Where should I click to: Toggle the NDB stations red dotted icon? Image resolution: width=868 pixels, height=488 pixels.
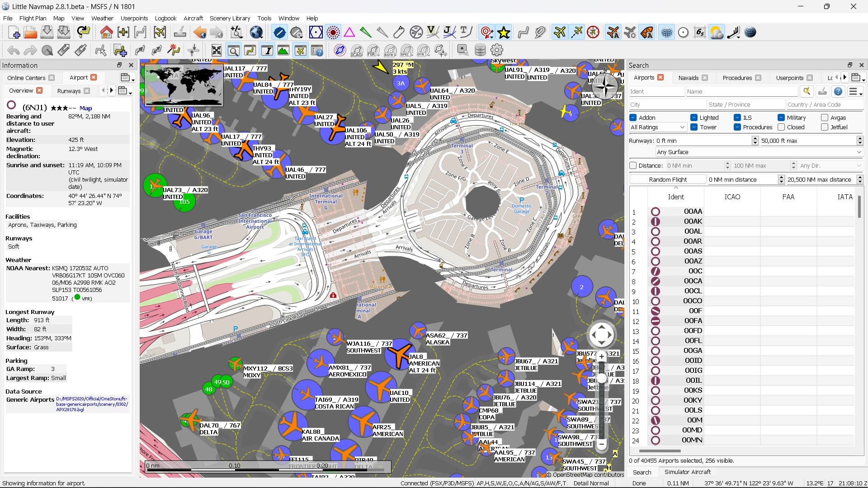(x=333, y=33)
